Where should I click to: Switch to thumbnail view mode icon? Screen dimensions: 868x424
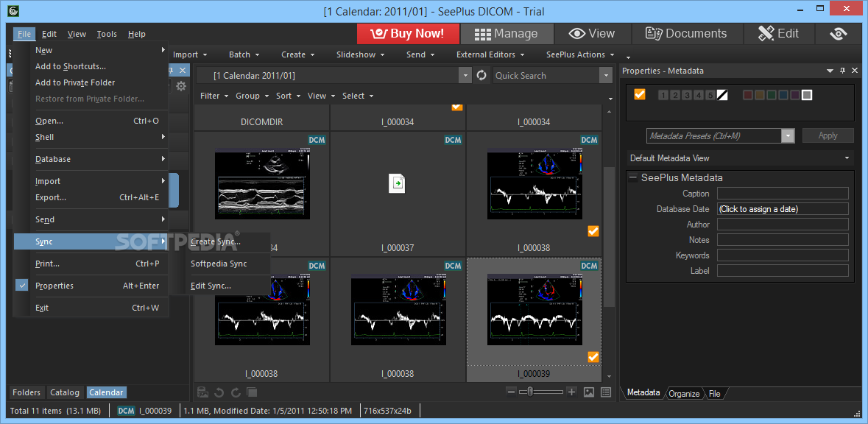coord(589,392)
